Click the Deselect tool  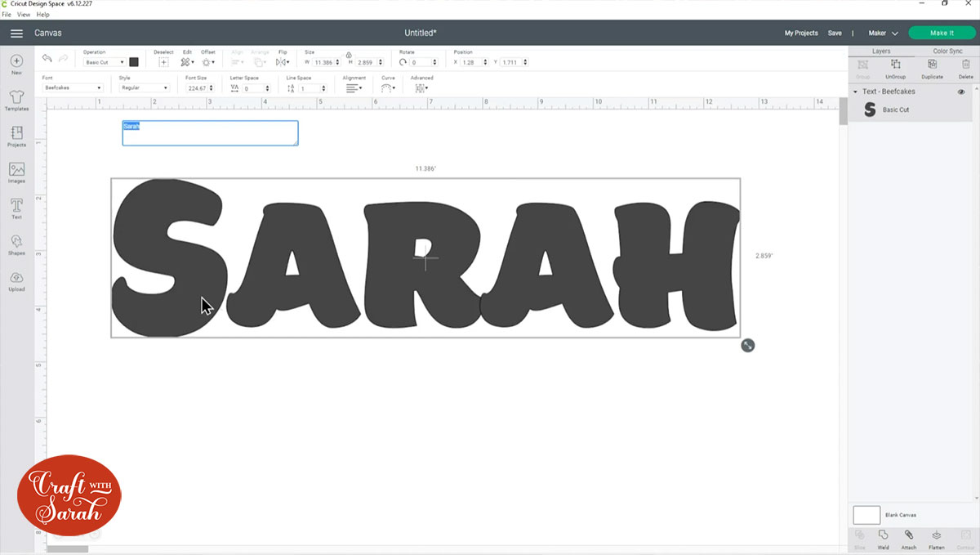pyautogui.click(x=163, y=62)
